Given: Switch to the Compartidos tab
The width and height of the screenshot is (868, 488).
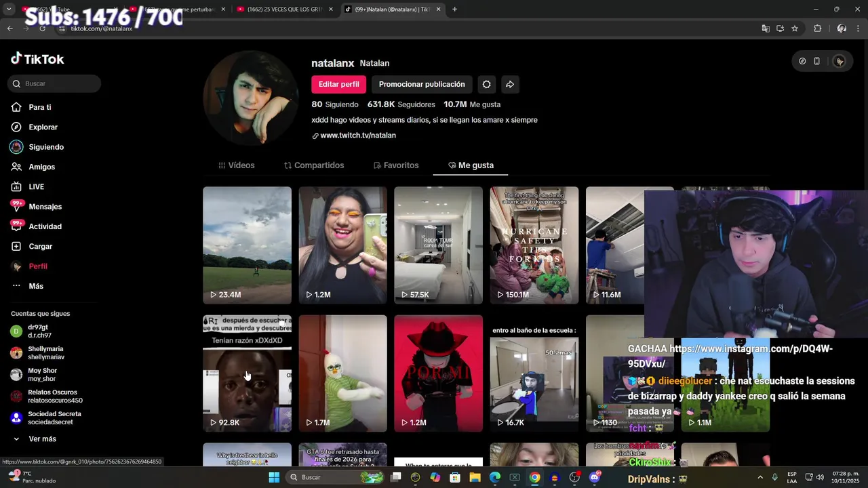Looking at the screenshot, I should tap(313, 165).
